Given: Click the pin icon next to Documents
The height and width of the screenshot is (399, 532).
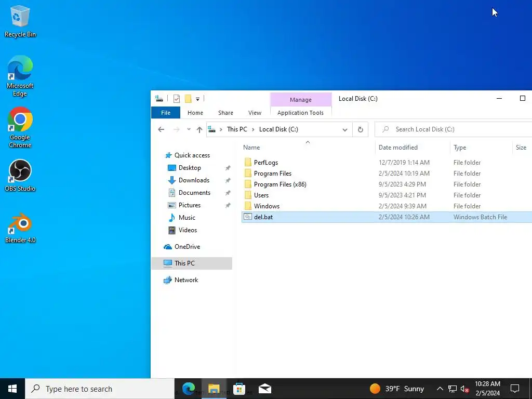Looking at the screenshot, I should [228, 193].
